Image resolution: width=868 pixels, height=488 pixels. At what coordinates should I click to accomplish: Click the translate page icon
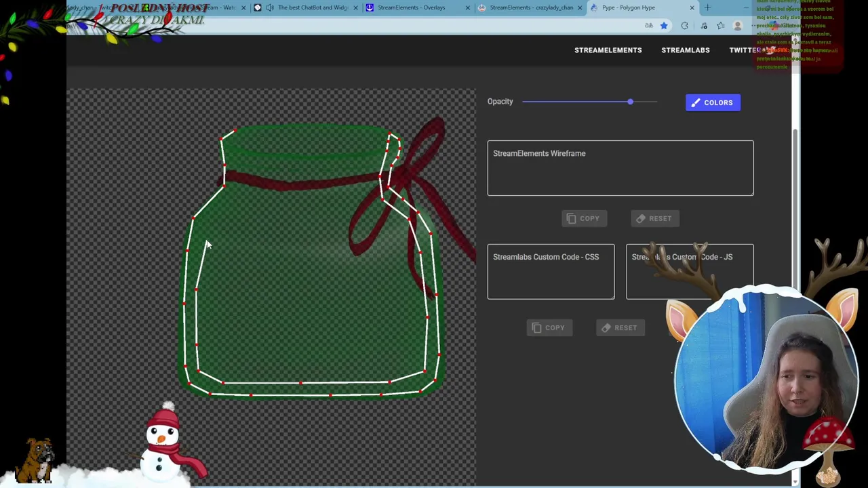pos(648,26)
